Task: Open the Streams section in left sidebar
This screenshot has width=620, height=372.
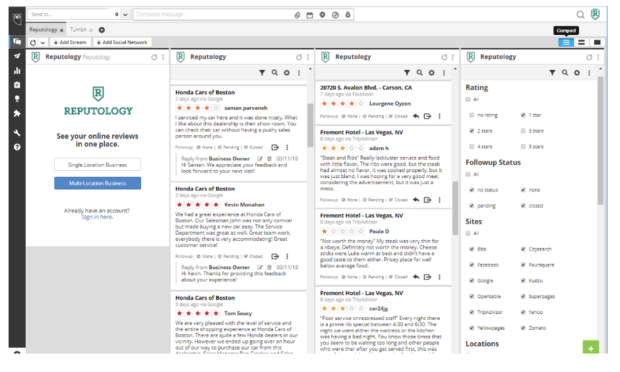Action: click(17, 42)
